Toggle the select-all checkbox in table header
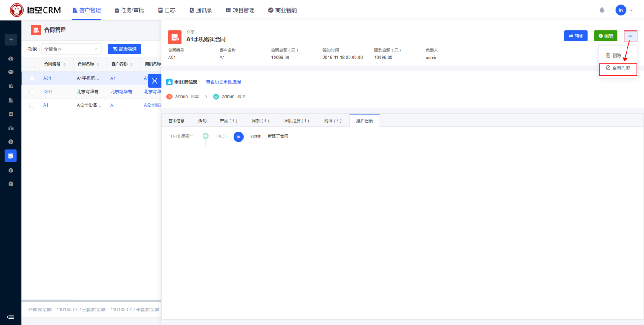The width and height of the screenshot is (644, 325). (x=32, y=64)
